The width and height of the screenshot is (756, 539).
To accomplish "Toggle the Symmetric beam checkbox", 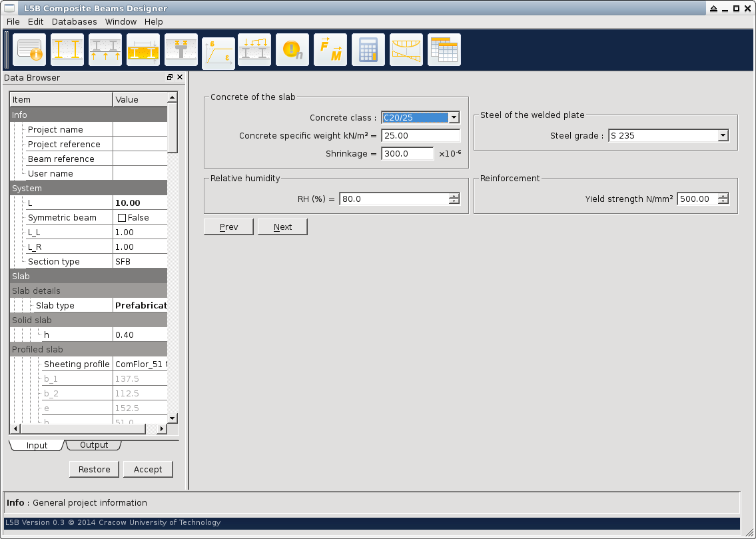I will (122, 218).
